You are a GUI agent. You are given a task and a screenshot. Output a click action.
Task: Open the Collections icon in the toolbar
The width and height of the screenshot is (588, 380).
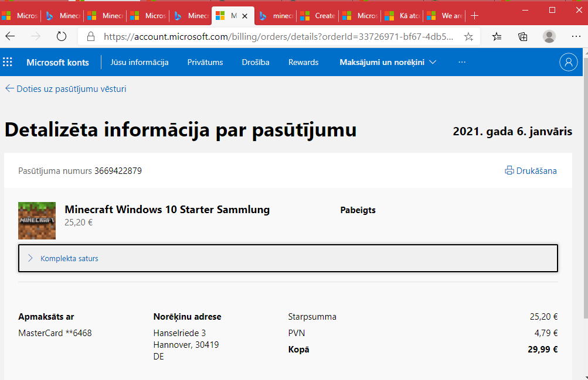pyautogui.click(x=522, y=37)
